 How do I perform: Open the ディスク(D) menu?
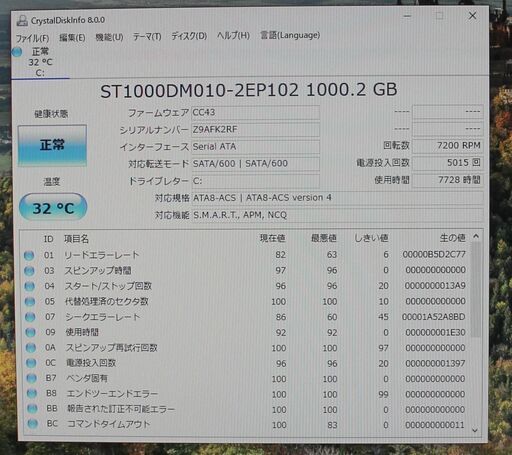[189, 36]
